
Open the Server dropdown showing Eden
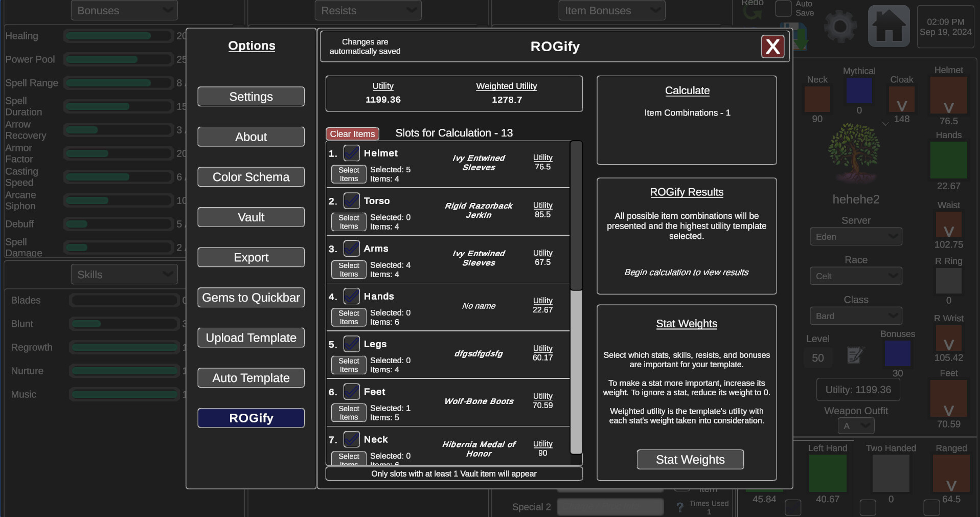(856, 236)
